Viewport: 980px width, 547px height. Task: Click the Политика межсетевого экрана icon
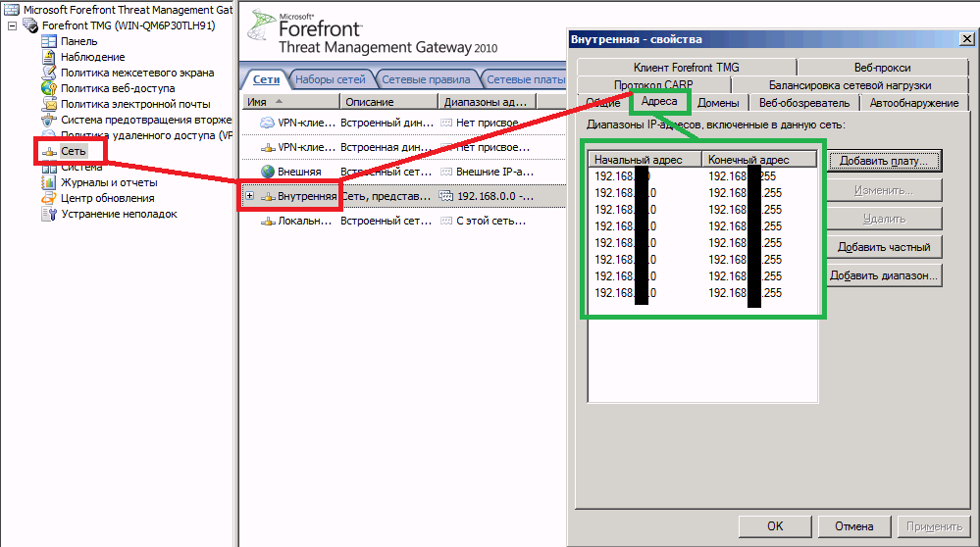(x=49, y=73)
